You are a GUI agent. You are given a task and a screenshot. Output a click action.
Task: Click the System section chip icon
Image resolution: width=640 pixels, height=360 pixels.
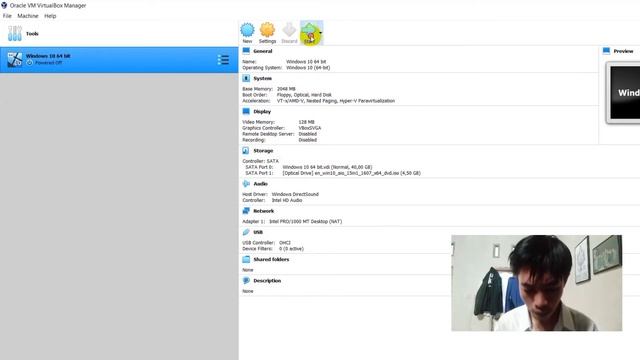click(246, 78)
